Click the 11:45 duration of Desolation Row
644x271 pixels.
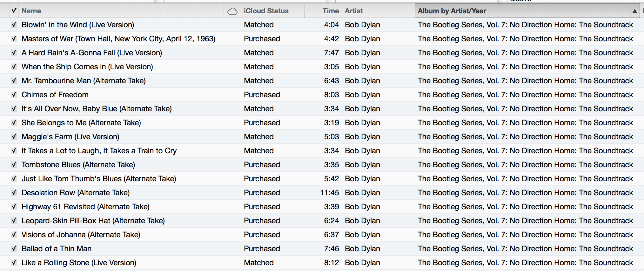click(329, 193)
